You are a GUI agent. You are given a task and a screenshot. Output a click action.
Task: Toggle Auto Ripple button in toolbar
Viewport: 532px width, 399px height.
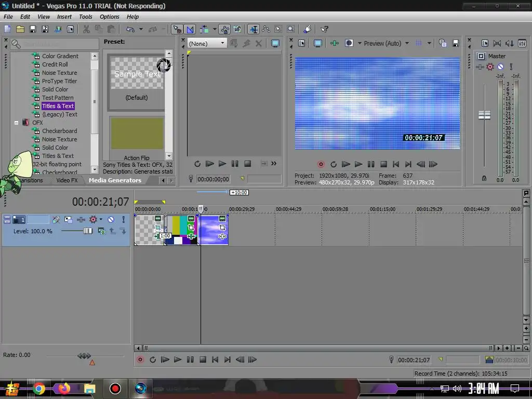pyautogui.click(x=204, y=29)
